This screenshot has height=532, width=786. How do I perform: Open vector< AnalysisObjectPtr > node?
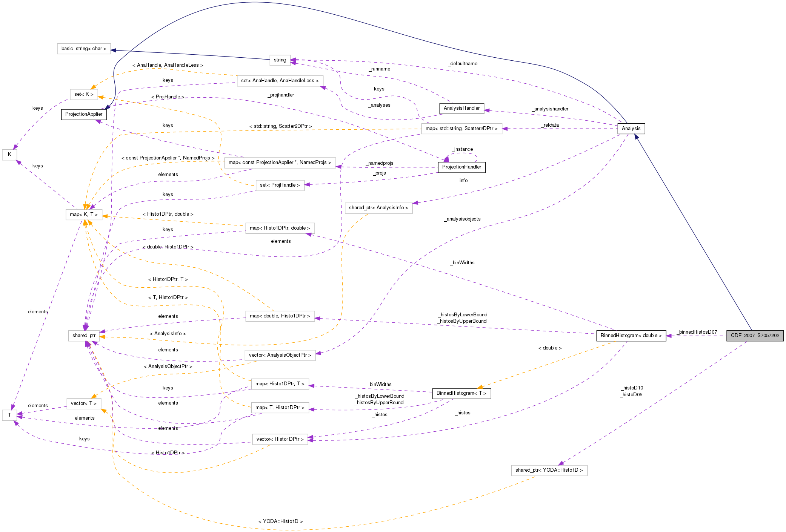(x=280, y=355)
